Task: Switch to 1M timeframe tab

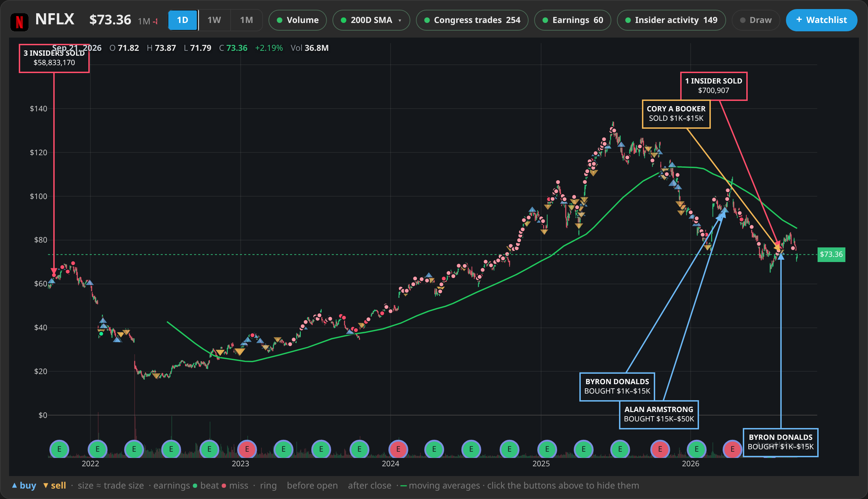Action: coord(247,20)
